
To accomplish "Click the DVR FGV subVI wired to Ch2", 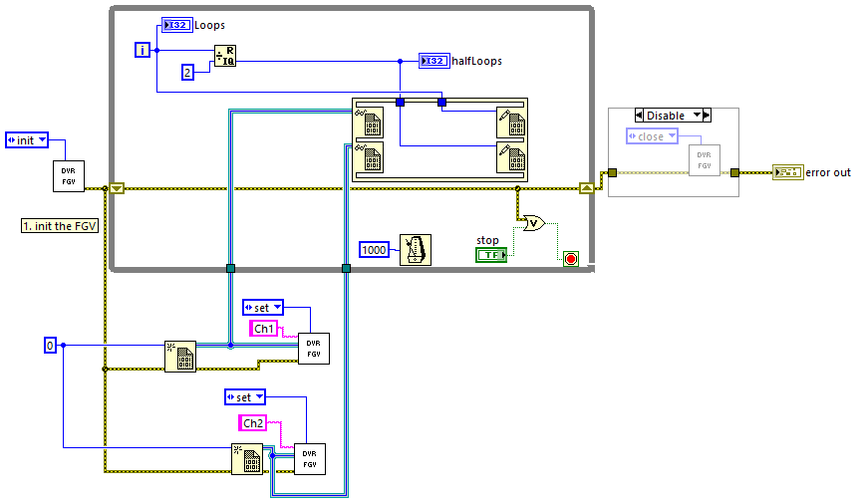I will coord(310,459).
